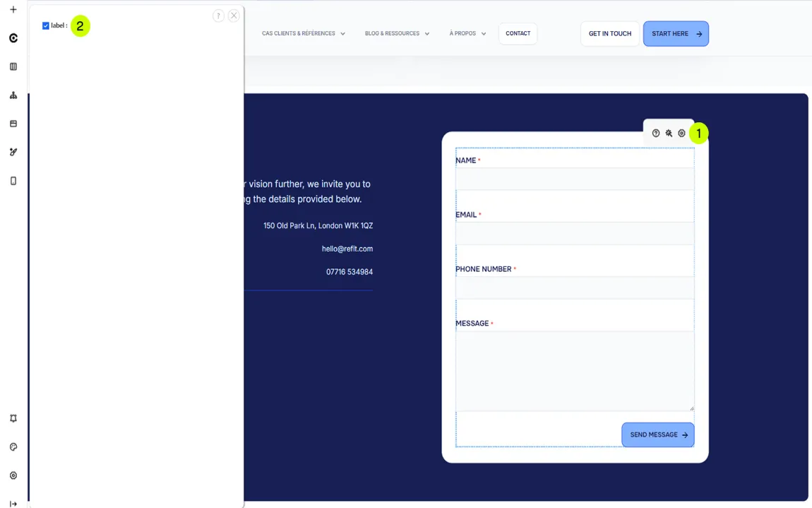Click the help question icon above form
812x508 pixels.
pyautogui.click(x=656, y=133)
